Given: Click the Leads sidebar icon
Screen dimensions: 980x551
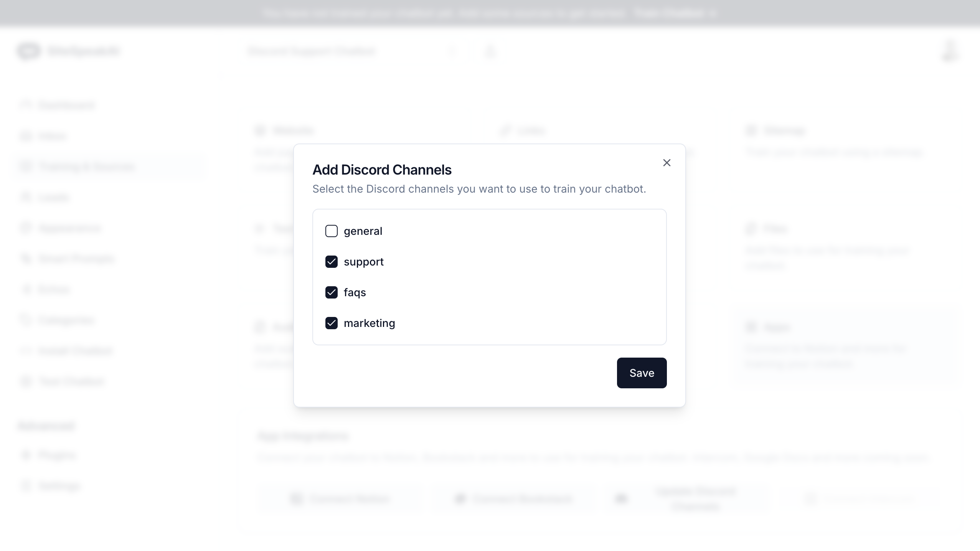Looking at the screenshot, I should [26, 197].
